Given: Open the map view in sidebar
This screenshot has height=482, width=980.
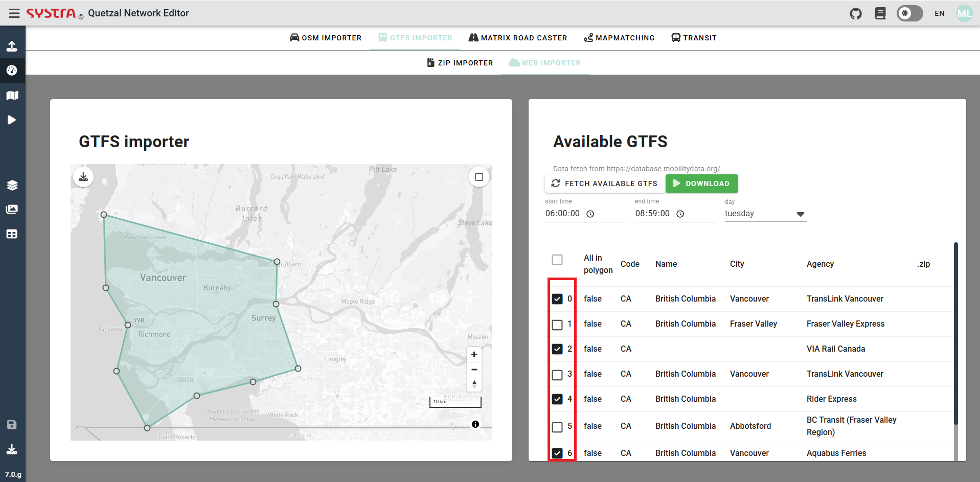Looking at the screenshot, I should (x=12, y=95).
